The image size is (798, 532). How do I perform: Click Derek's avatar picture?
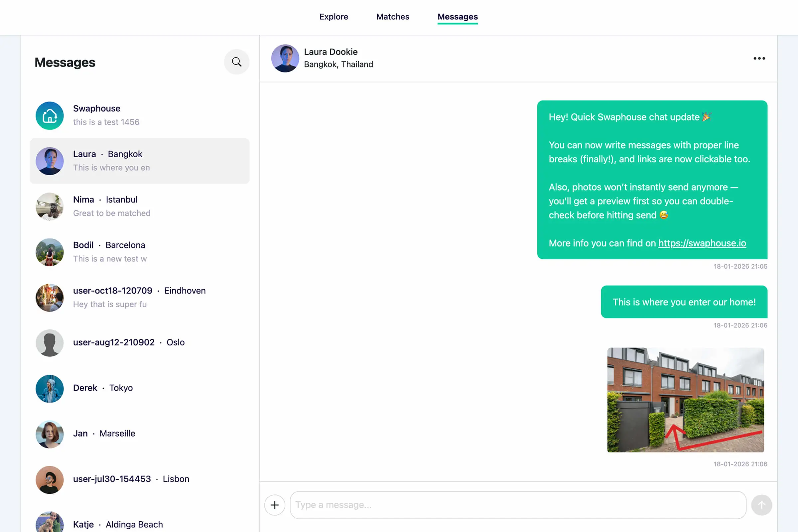pyautogui.click(x=50, y=388)
